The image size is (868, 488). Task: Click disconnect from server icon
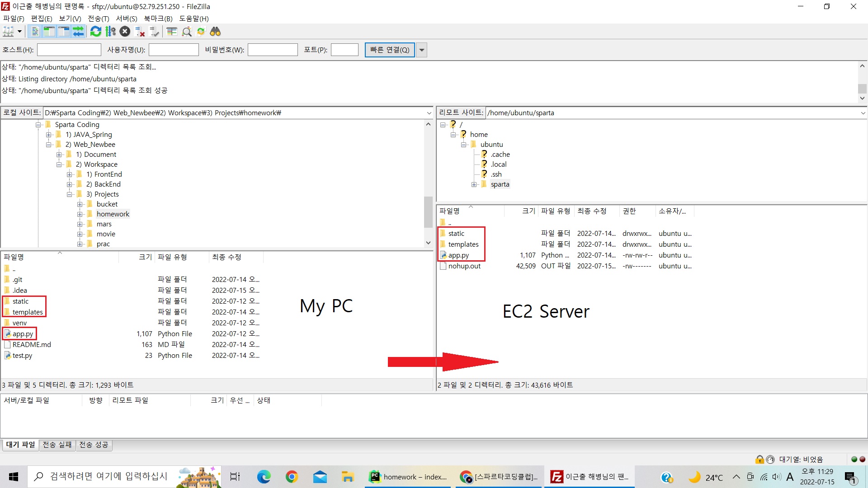click(140, 32)
